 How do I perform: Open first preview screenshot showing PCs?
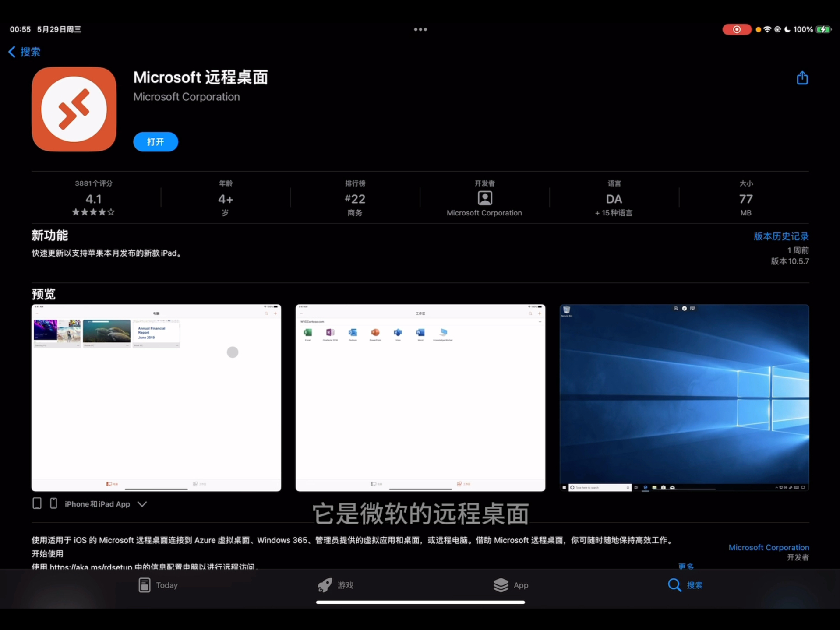pos(156,398)
